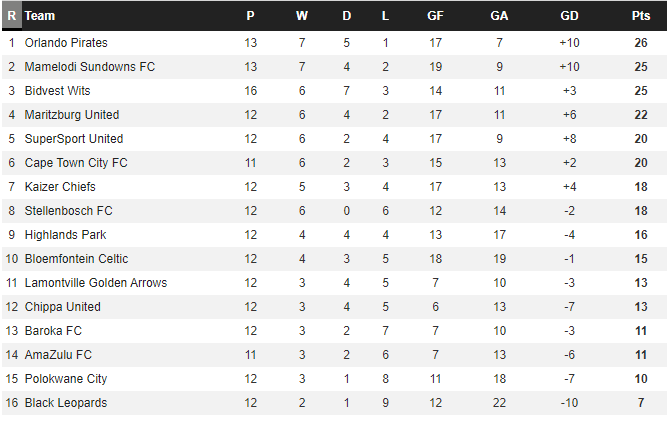The height and width of the screenshot is (425, 667).
Task: Sort by the Team column header
Action: point(40,16)
